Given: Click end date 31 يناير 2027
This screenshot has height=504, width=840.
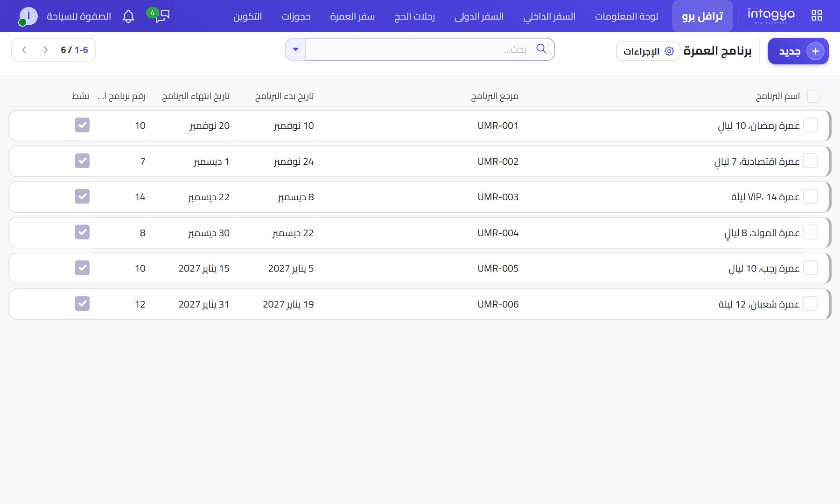Looking at the screenshot, I should 204,304.
